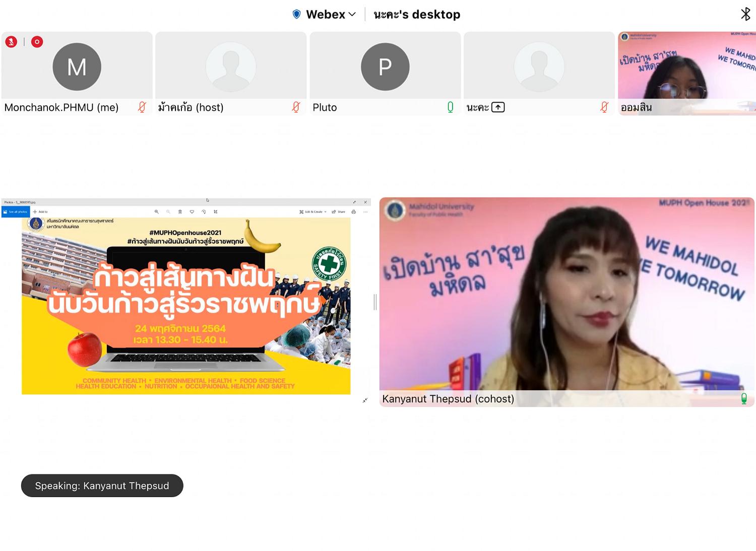The height and width of the screenshot is (551, 756).
Task: Click Kanyanut Thepsud's green mic icon
Action: 744,398
